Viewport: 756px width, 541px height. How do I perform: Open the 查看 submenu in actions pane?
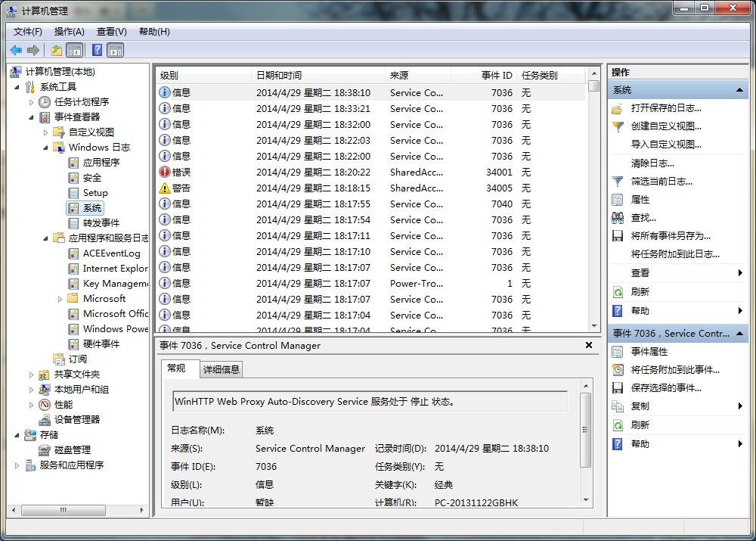(678, 272)
